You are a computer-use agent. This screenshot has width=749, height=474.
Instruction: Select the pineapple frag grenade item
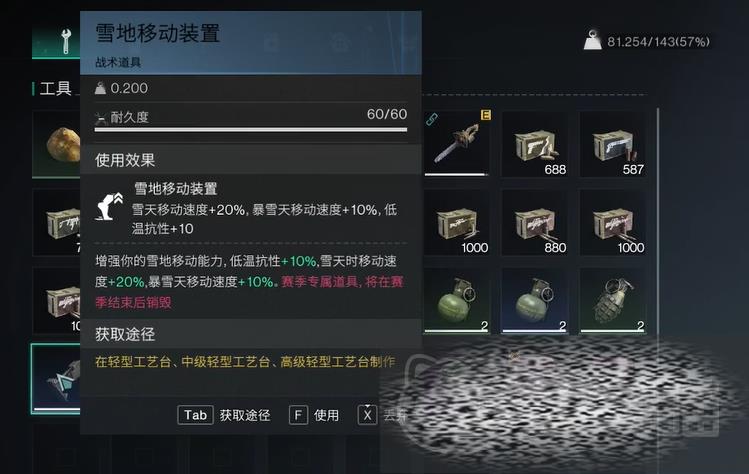(613, 300)
